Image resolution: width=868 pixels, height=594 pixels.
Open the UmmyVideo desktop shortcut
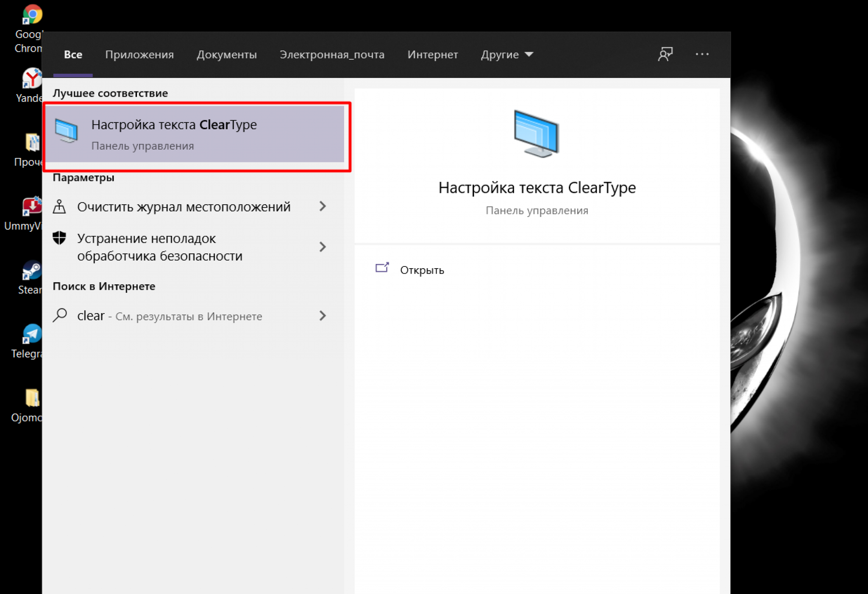[25, 214]
